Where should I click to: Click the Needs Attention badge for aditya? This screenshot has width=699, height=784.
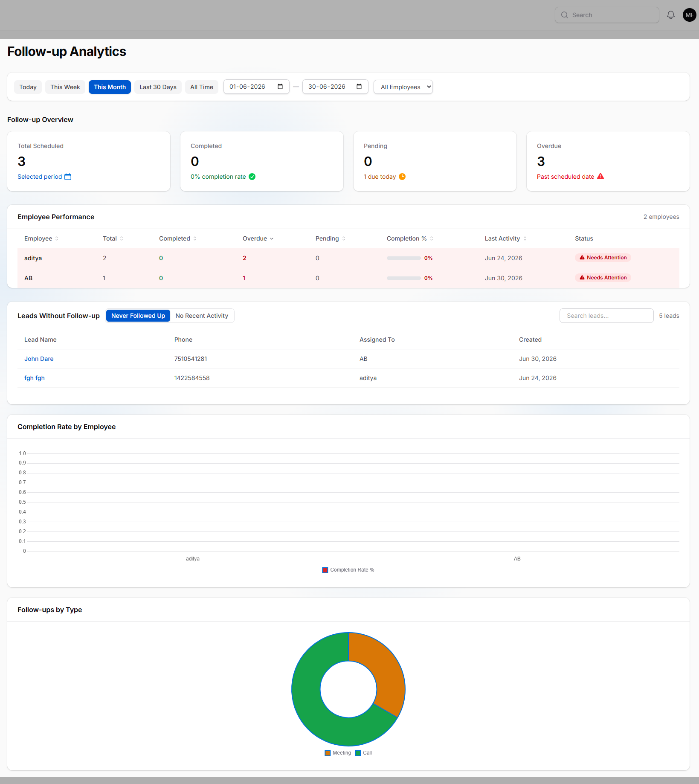click(603, 258)
